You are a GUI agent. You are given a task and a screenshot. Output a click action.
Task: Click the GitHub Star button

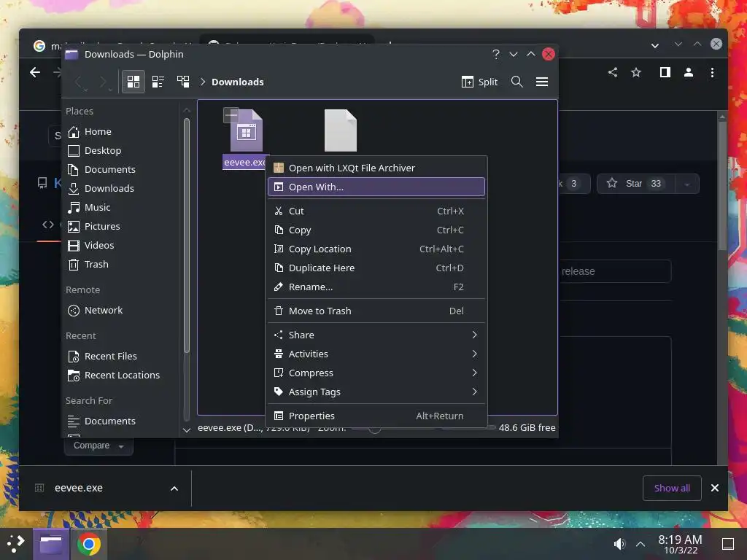point(636,184)
